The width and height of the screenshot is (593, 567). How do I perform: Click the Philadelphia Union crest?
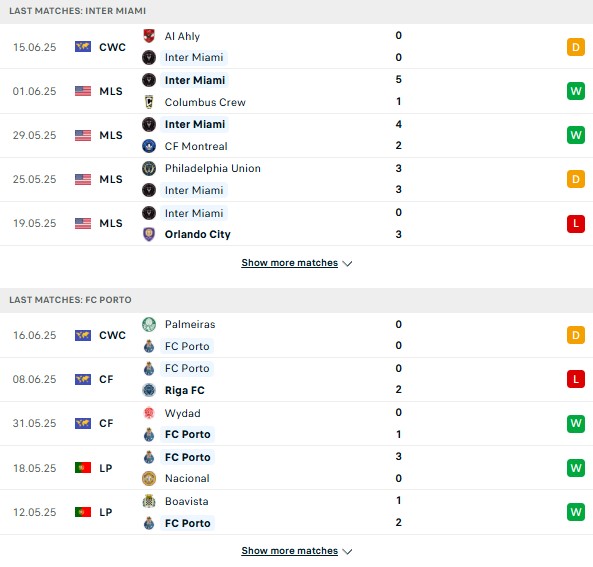pos(149,168)
